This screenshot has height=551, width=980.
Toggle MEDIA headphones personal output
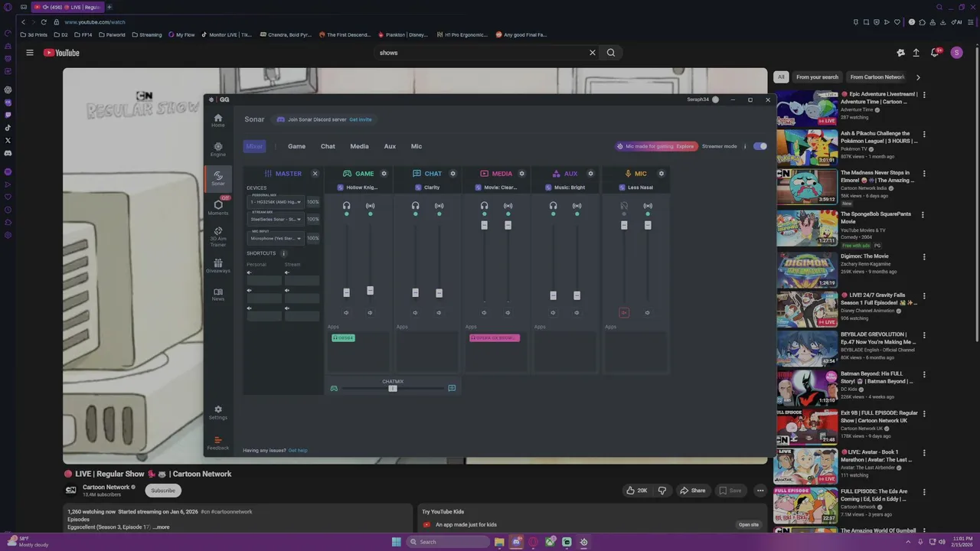click(484, 206)
